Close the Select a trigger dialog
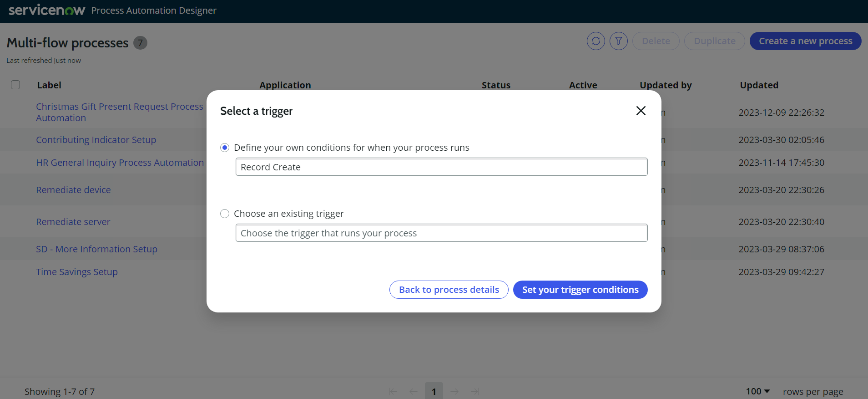This screenshot has width=868, height=399. pyautogui.click(x=641, y=111)
